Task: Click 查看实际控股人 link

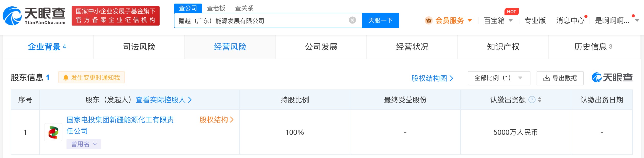Action: (x=163, y=100)
